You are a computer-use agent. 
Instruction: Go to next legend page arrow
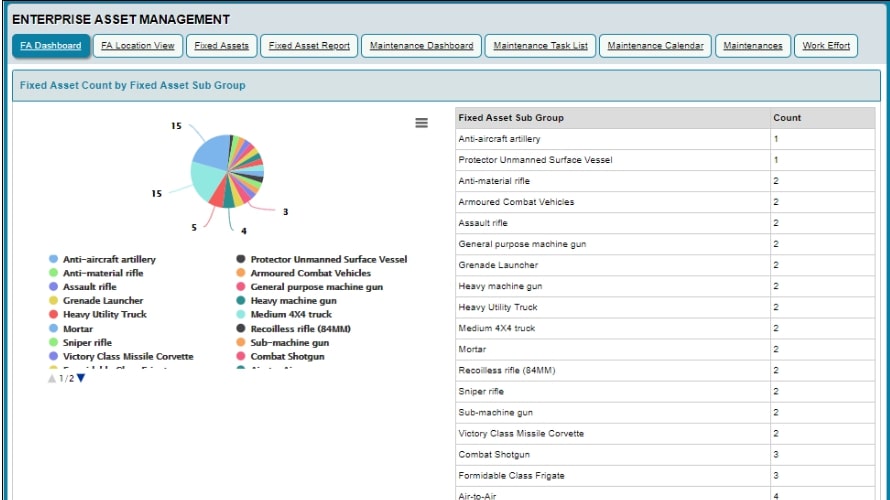tap(81, 378)
